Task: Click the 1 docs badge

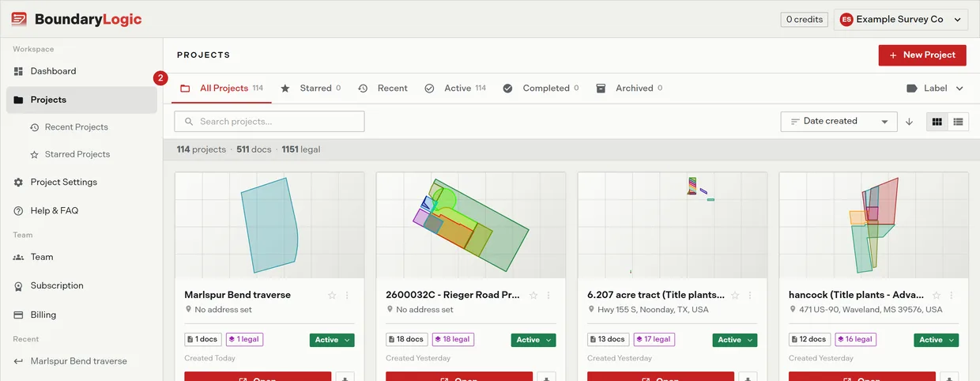Action: (x=203, y=340)
